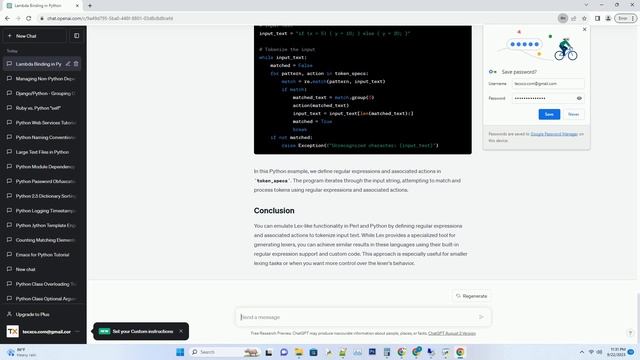Click Save in the password popup
The width and height of the screenshot is (640, 360).
pyautogui.click(x=549, y=114)
